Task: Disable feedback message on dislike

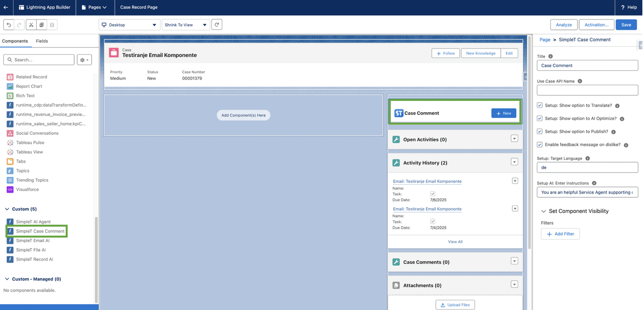Action: [539, 144]
